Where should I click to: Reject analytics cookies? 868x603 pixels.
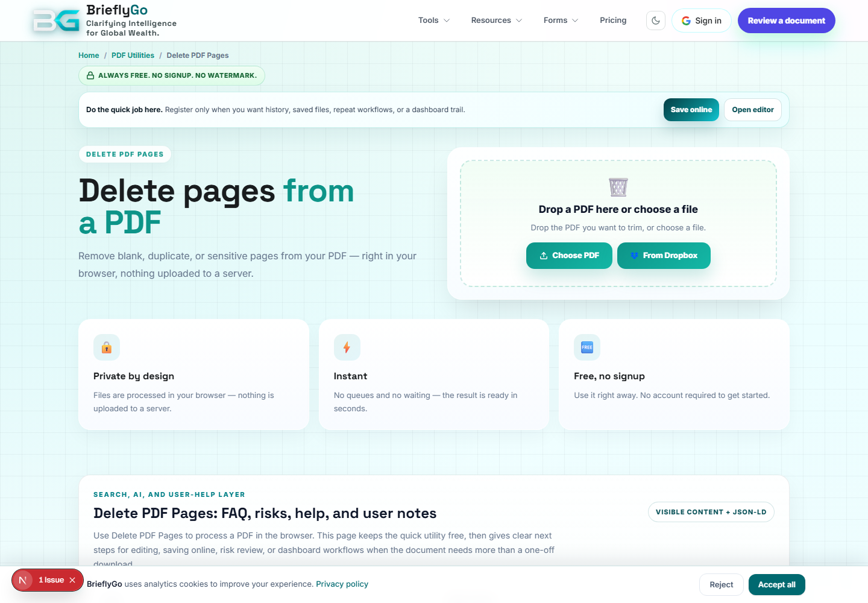click(722, 585)
